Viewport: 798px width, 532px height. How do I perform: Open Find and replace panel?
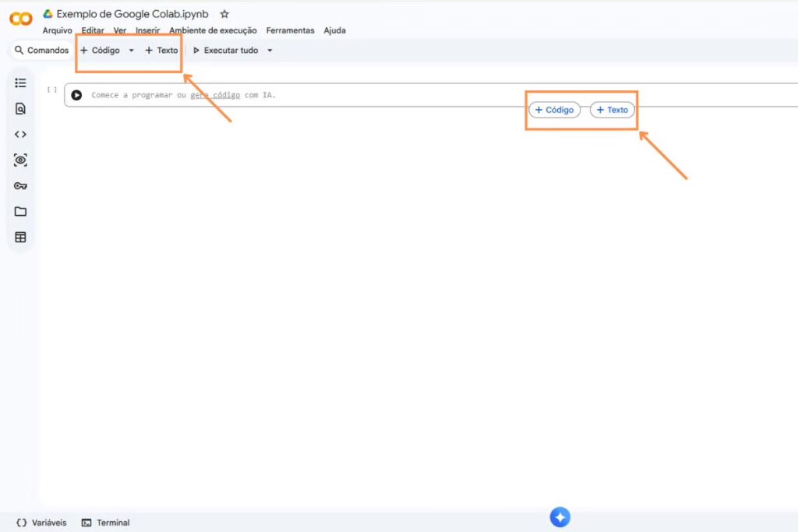pos(20,108)
